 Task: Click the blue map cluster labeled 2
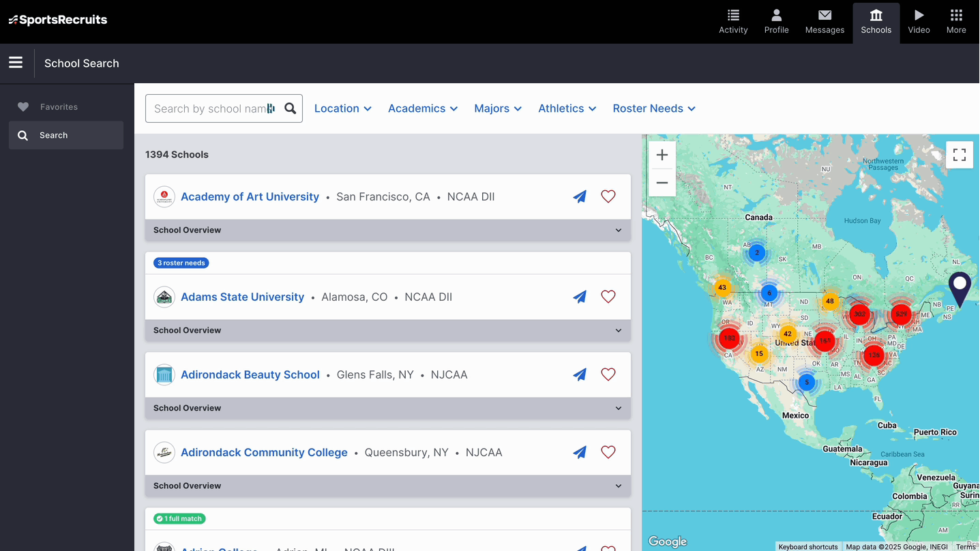pos(757,252)
